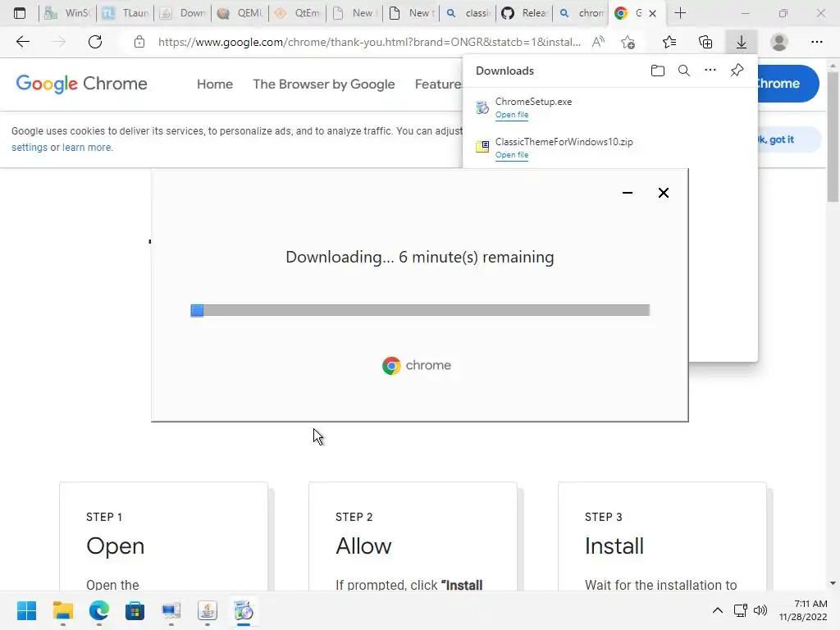Viewport: 840px width, 630px height.
Task: Close the active Google Chrome tab
Action: click(652, 14)
